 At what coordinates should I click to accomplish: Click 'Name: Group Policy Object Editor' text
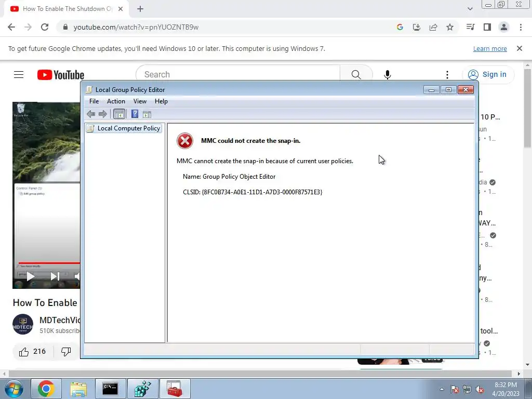tap(229, 177)
